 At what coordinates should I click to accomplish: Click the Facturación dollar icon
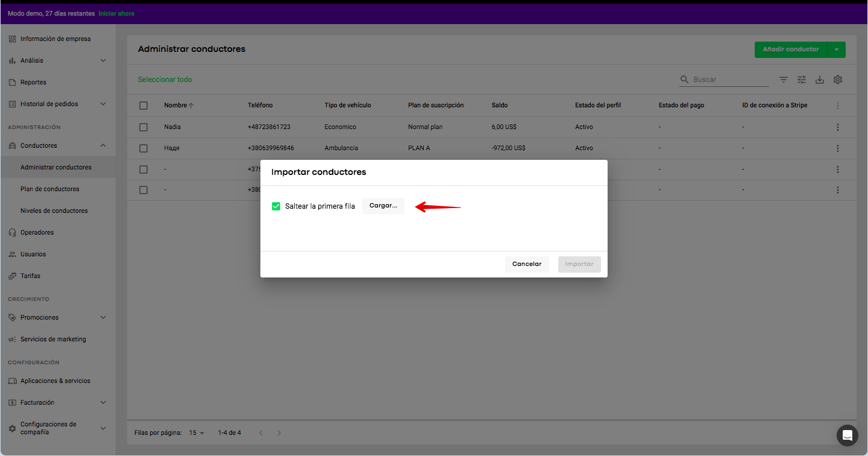tap(13, 402)
